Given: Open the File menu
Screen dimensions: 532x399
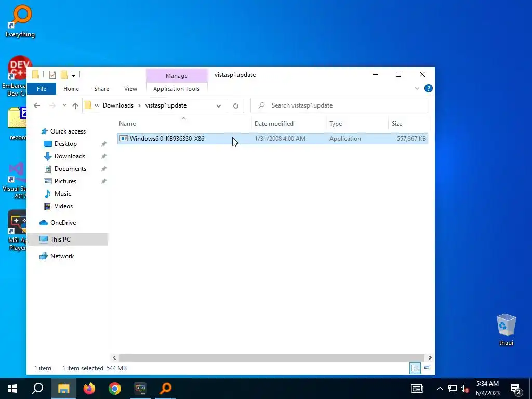Looking at the screenshot, I should pyautogui.click(x=42, y=89).
